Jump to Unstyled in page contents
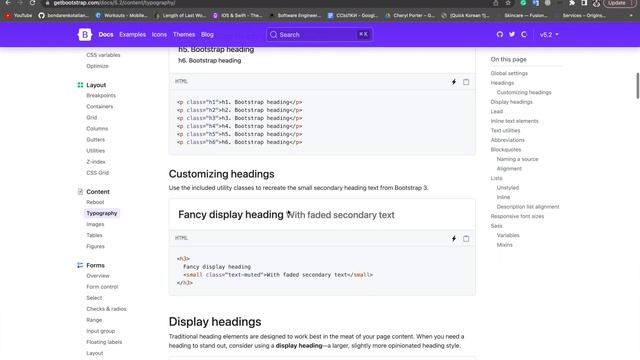 tap(508, 188)
